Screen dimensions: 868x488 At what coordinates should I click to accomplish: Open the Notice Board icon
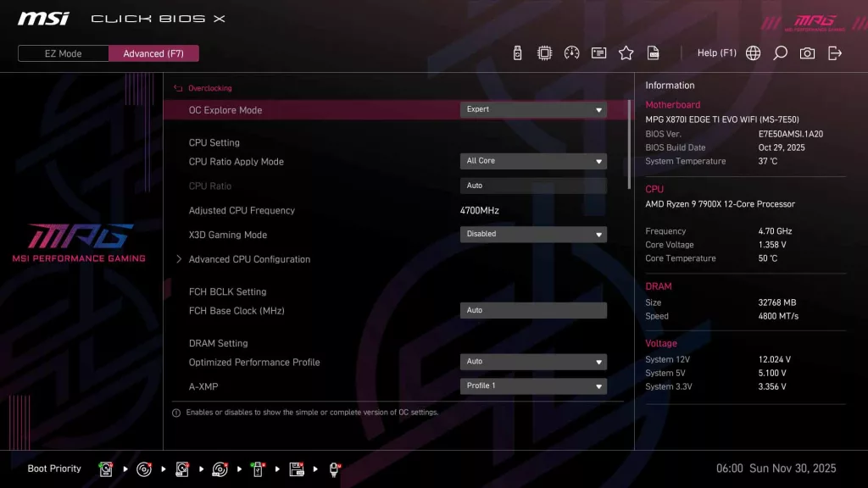pyautogui.click(x=598, y=53)
